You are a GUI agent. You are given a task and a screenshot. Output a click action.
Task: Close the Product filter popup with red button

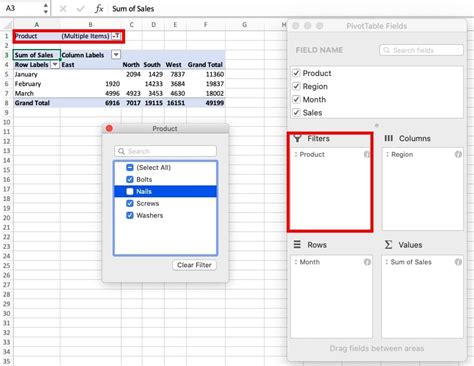[x=109, y=128]
